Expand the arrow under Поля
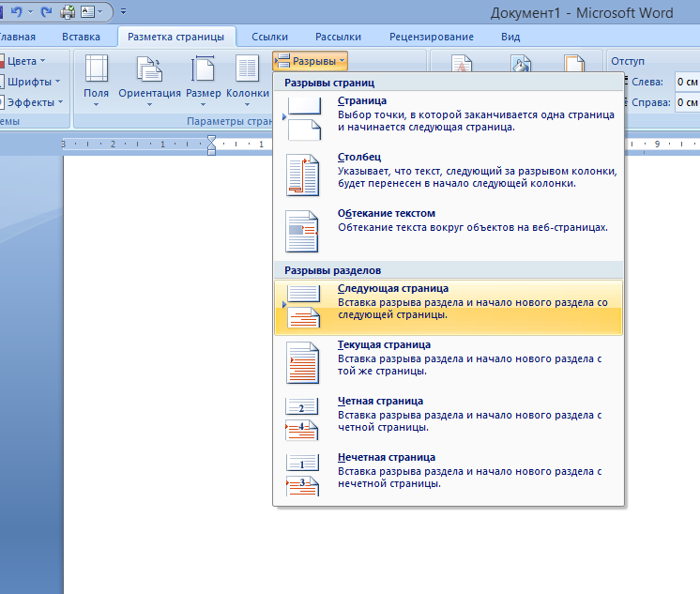 tap(96, 105)
